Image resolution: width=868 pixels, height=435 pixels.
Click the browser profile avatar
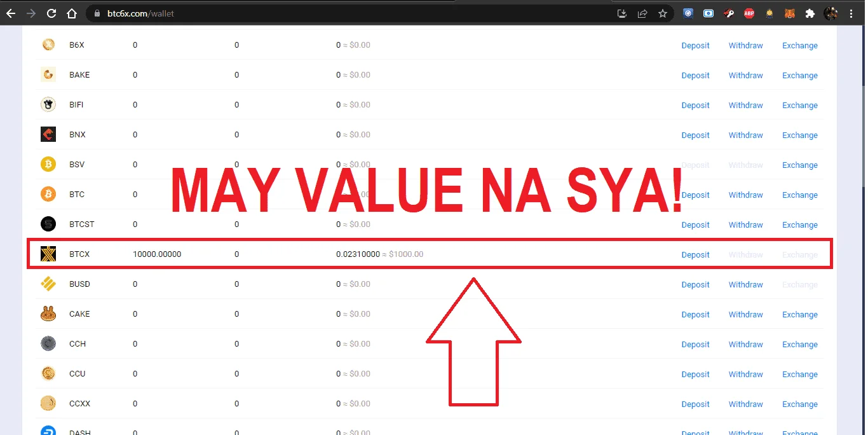click(831, 13)
